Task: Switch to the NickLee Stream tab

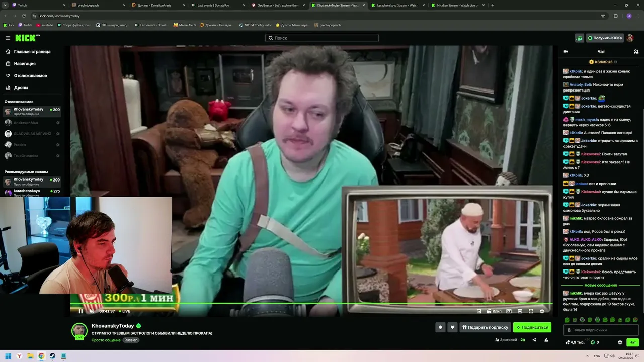Action: (458, 5)
